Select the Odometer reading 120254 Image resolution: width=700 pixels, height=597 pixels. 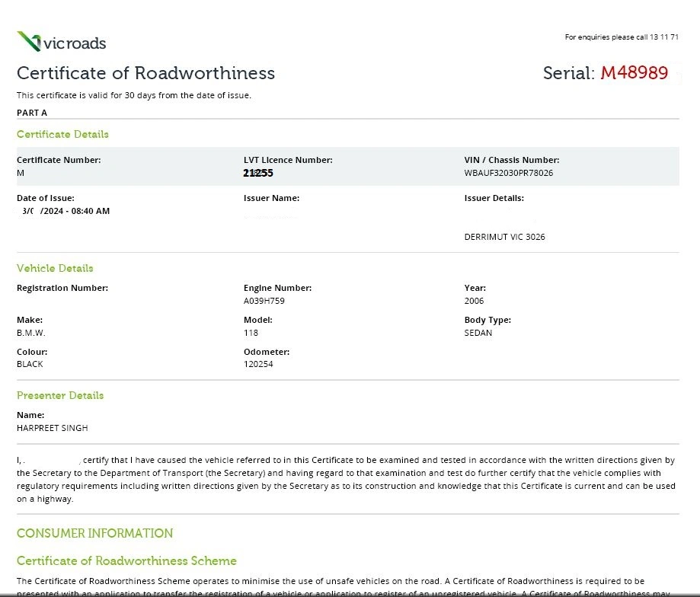click(258, 364)
